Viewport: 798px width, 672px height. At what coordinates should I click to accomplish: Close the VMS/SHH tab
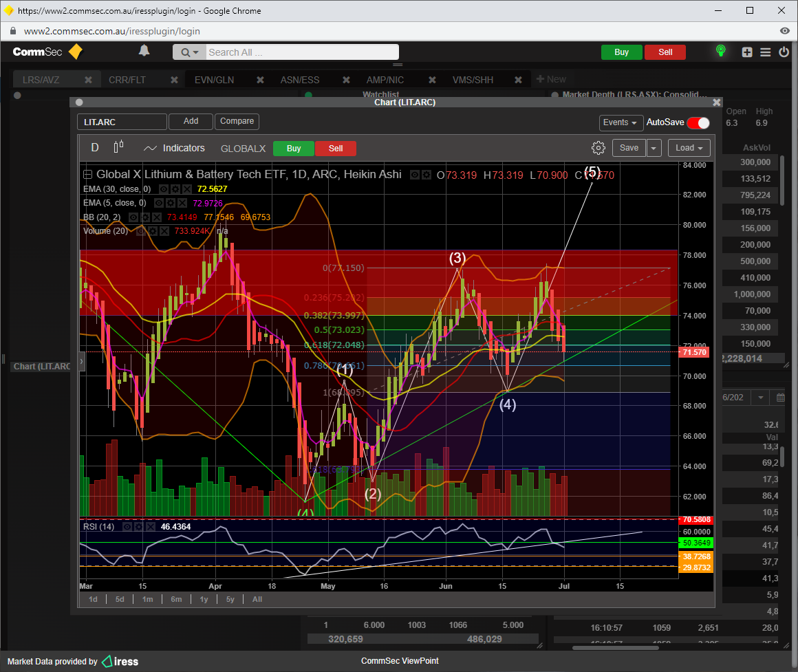(x=518, y=80)
